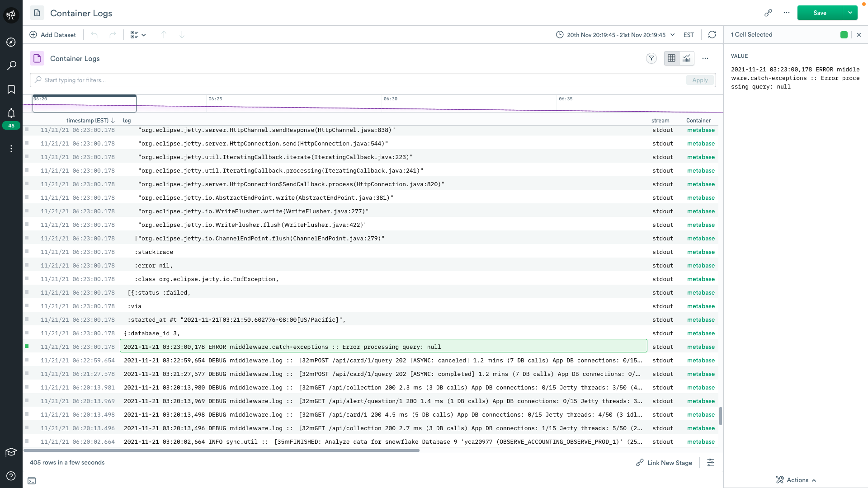Open the bookmarks icon in the sidebar
Screen dimensions: 868x488
(11, 89)
